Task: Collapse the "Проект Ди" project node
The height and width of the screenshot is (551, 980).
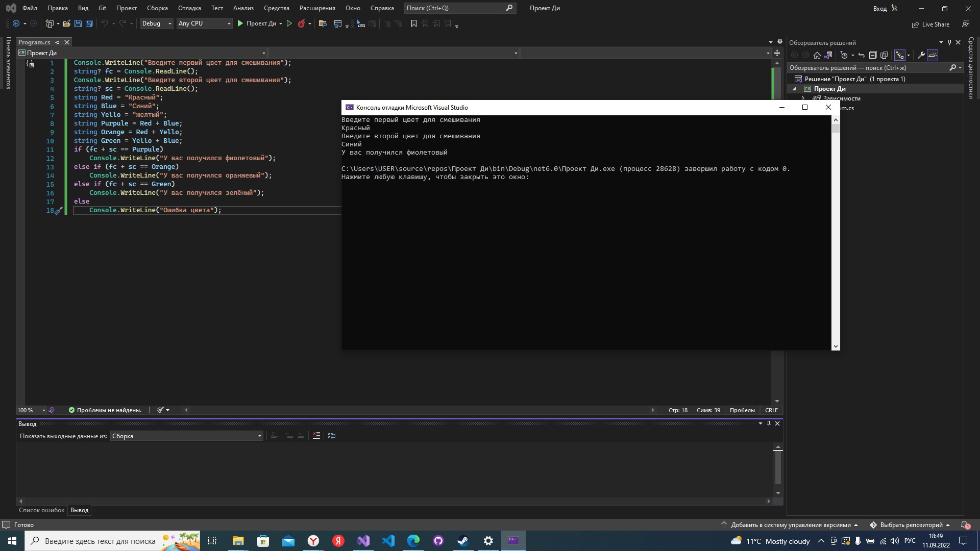Action: 795,88
